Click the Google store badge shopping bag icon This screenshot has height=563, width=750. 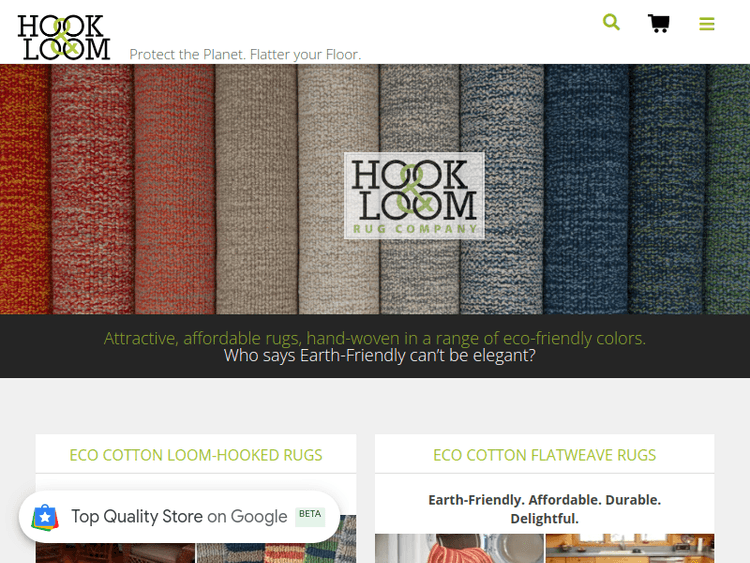coord(45,517)
